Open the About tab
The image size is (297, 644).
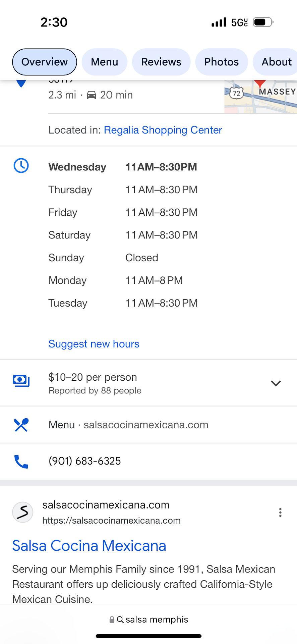[276, 62]
